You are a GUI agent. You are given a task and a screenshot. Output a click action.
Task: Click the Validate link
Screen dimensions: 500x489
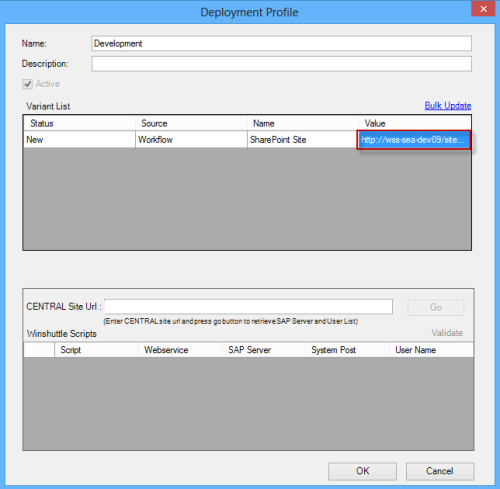[x=447, y=333]
